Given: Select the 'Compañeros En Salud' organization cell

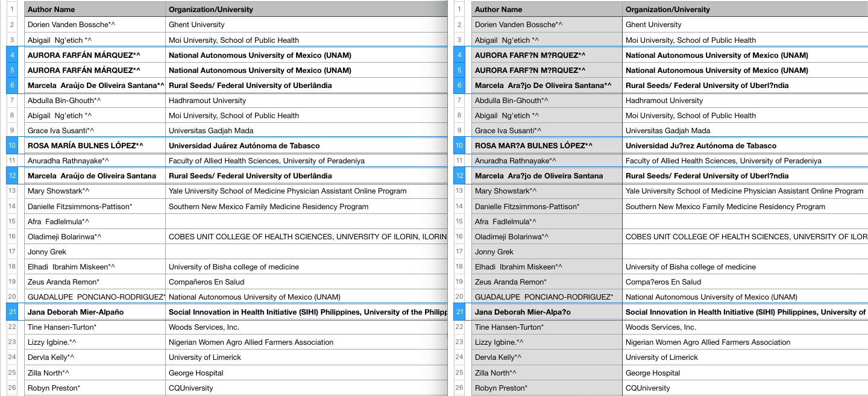Looking at the screenshot, I should pyautogui.click(x=206, y=282).
